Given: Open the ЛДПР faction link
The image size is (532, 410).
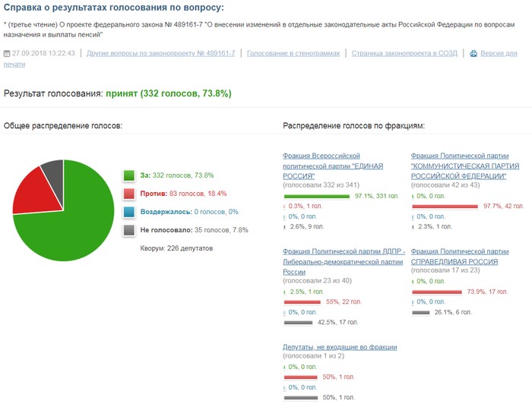Looking at the screenshot, I should click(x=344, y=262).
